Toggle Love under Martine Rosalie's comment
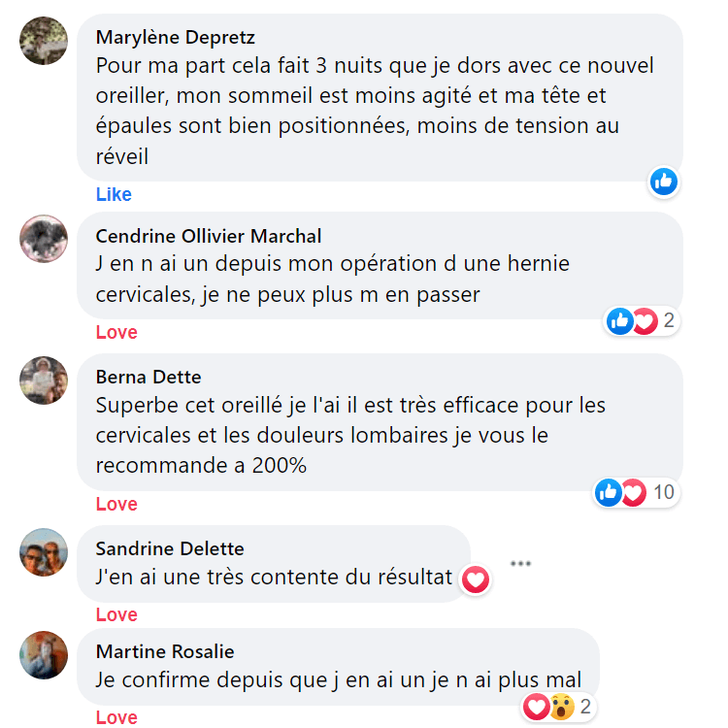The width and height of the screenshot is (728, 728). pyautogui.click(x=116, y=717)
